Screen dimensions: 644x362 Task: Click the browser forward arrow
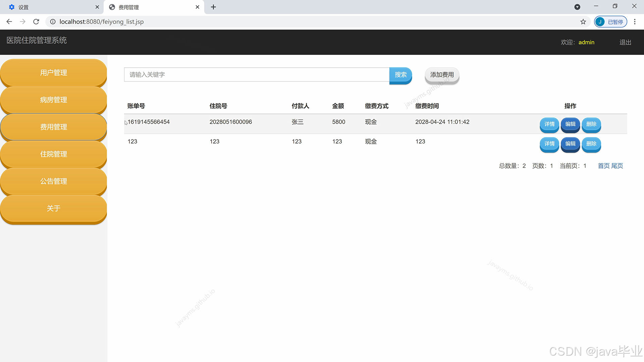(x=22, y=22)
